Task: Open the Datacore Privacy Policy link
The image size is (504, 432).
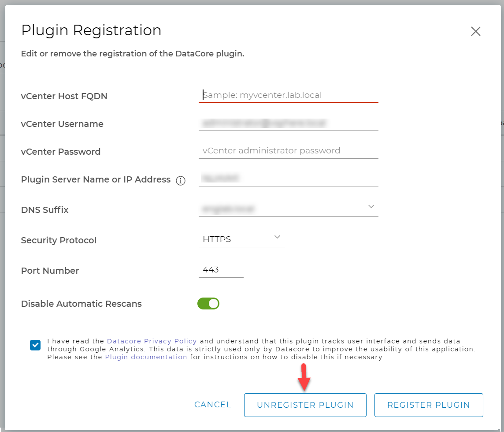Action: 152,341
